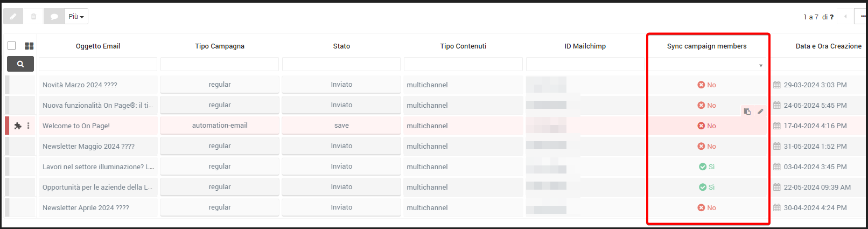Click puzzle icon on Welcome to On Page row
This screenshot has height=229, width=868.
pyautogui.click(x=18, y=126)
